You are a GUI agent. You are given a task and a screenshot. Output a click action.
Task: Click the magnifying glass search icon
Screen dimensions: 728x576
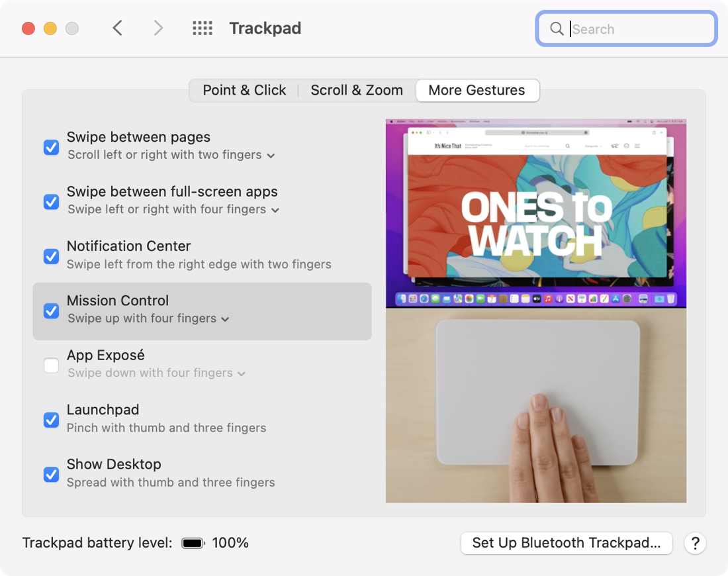pos(557,29)
